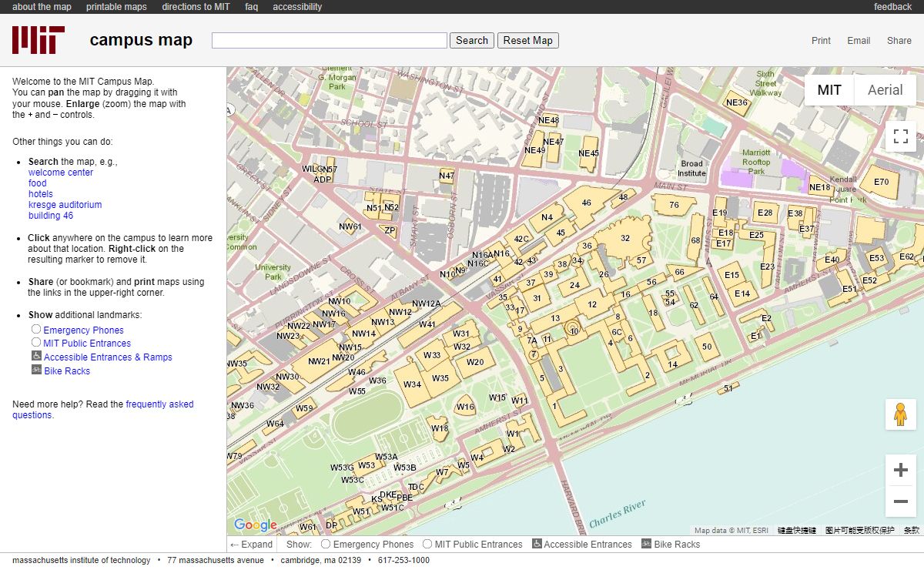Click building W35 on the map
The width and height of the screenshot is (924, 570).
(440, 378)
